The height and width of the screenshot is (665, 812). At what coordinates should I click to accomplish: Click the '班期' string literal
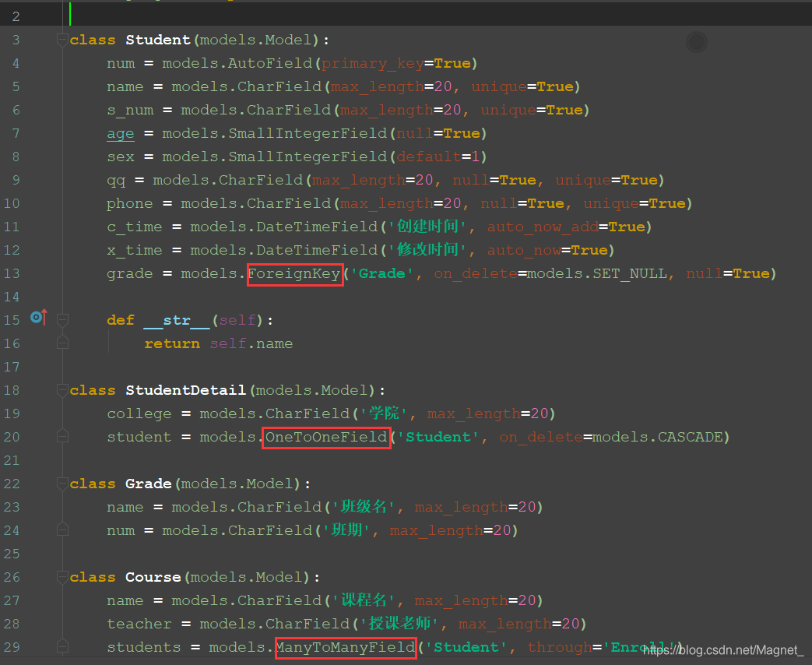[x=346, y=530]
